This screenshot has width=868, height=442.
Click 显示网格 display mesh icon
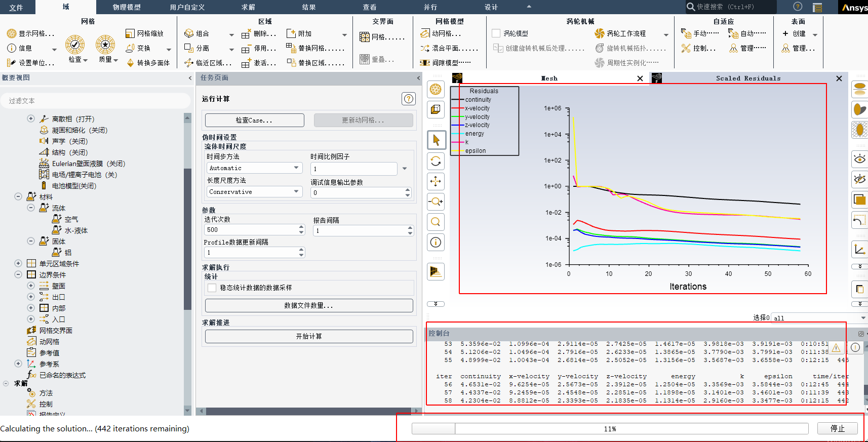[x=12, y=33]
